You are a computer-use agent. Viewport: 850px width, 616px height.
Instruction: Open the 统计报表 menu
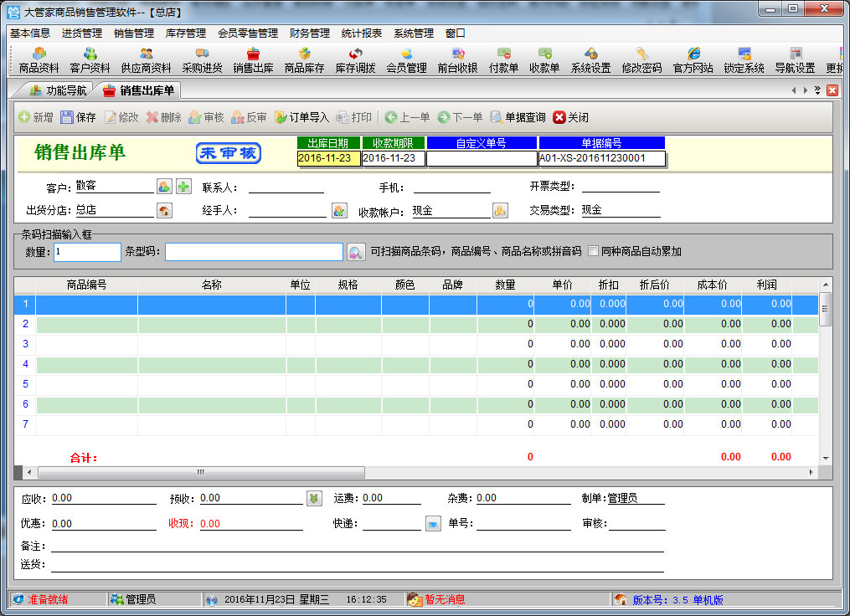tap(362, 33)
